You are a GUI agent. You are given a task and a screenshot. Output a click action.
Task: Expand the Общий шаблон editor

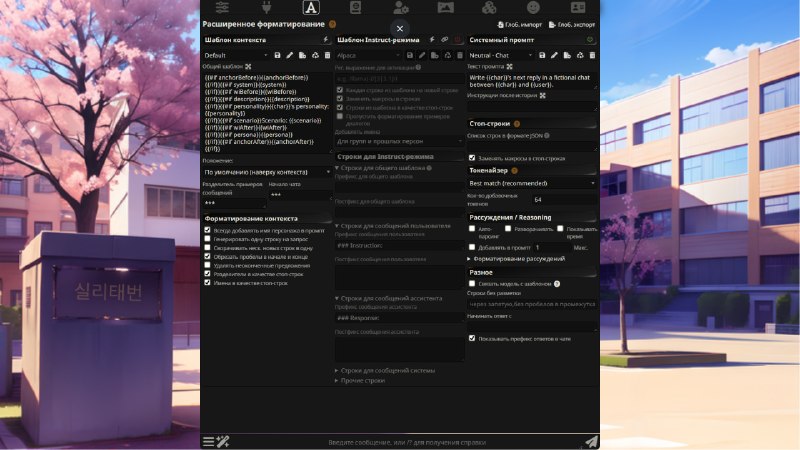click(x=248, y=66)
